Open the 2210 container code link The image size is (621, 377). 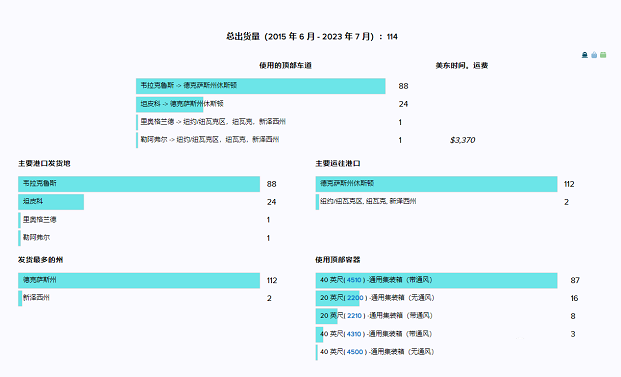pos(354,316)
